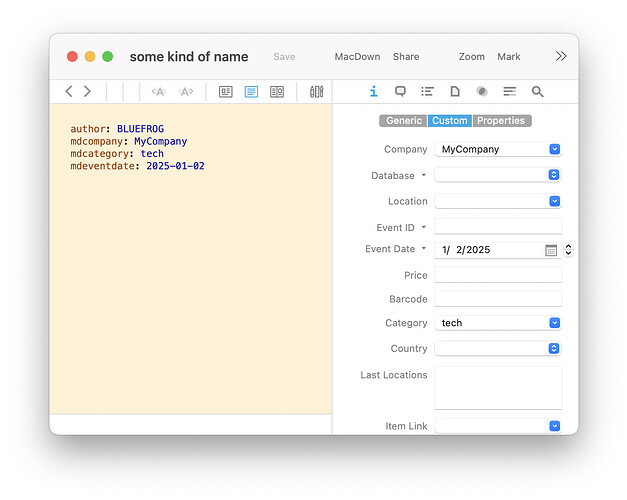
Task: Click into the Last Locations text area
Action: (498, 388)
